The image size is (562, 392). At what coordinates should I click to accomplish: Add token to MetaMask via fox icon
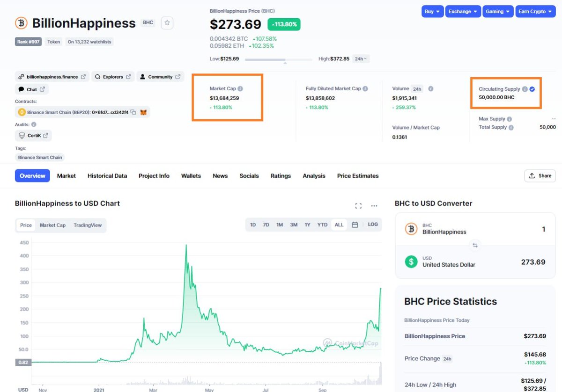point(144,112)
